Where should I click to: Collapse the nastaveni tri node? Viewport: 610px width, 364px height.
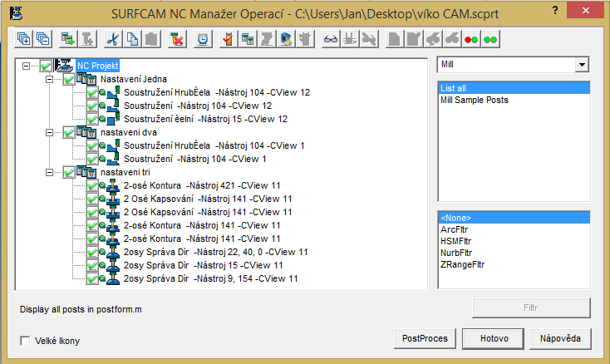click(x=49, y=172)
